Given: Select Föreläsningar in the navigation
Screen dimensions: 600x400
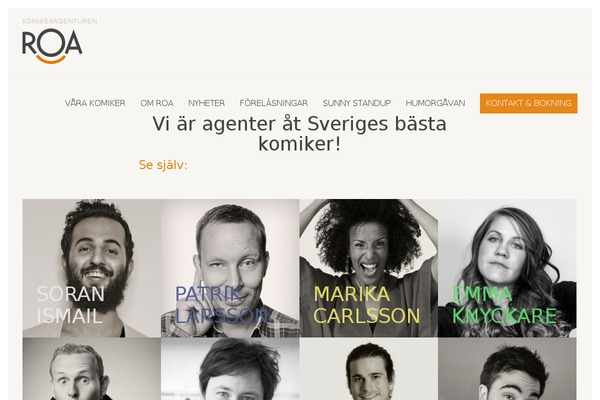Looking at the screenshot, I should click(274, 103).
